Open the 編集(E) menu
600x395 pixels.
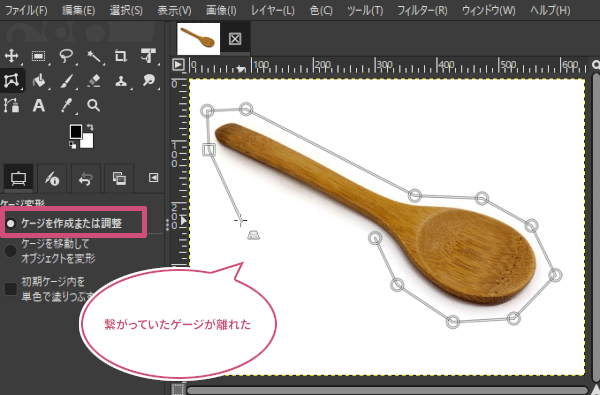pos(78,10)
